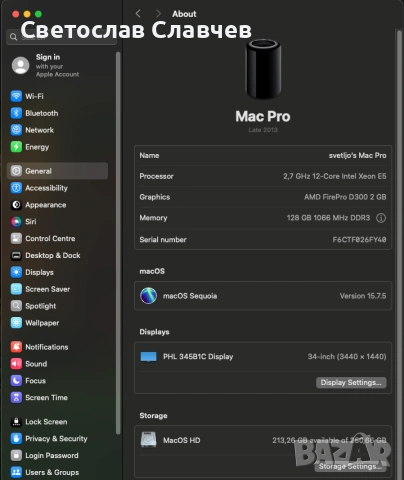Sign in with your Apple Account
404x480 pixels.
(57, 65)
